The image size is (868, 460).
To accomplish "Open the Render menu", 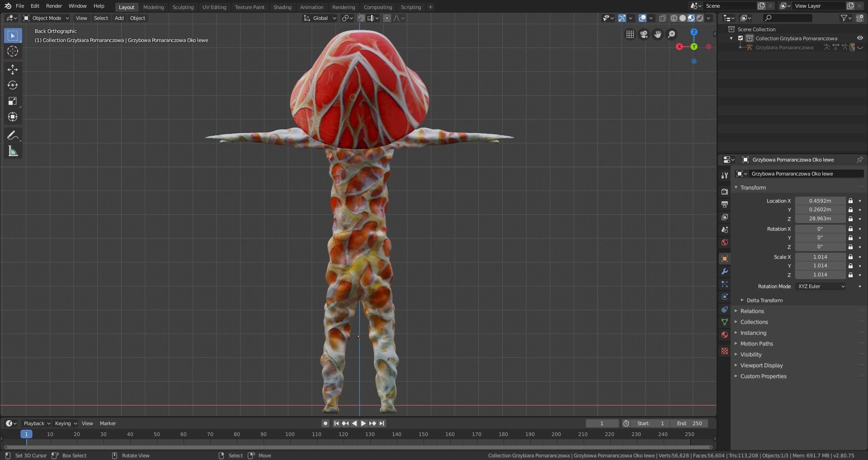I will [x=54, y=6].
